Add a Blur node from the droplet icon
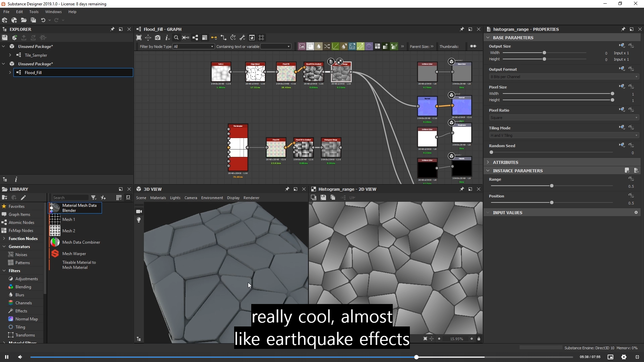The image size is (644, 362). click(x=319, y=46)
